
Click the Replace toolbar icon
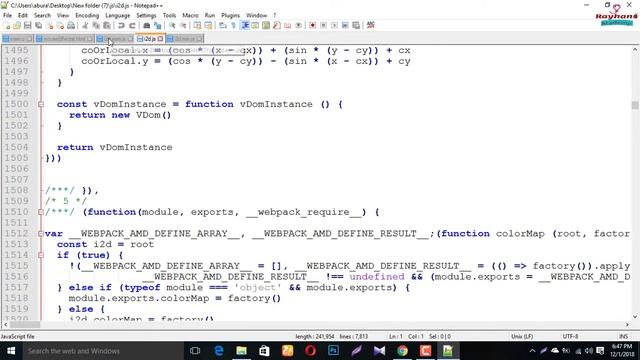[x=158, y=25]
